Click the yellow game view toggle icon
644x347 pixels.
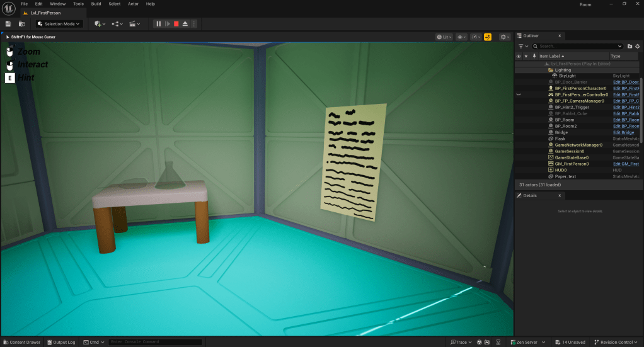coord(487,37)
